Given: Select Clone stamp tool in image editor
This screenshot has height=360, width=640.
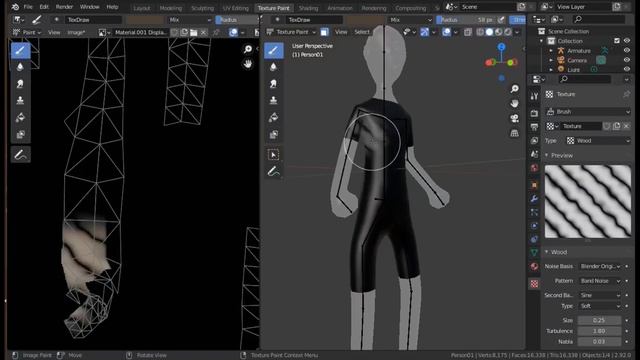Looking at the screenshot, I should click(20, 100).
